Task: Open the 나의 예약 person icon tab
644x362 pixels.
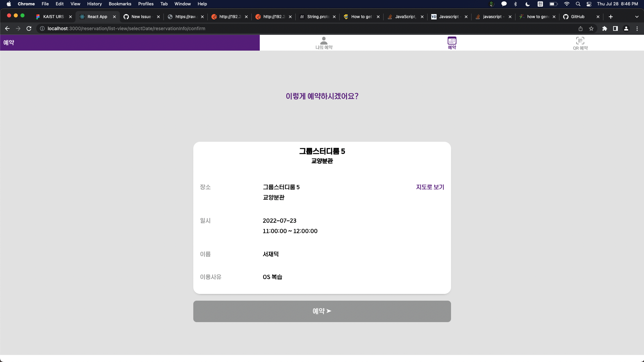Action: point(324,43)
